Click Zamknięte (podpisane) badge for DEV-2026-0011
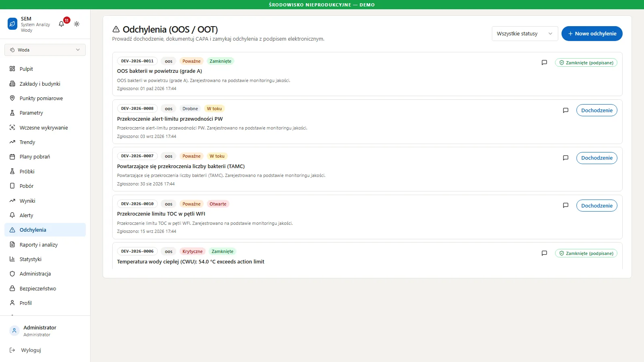 [x=586, y=63]
